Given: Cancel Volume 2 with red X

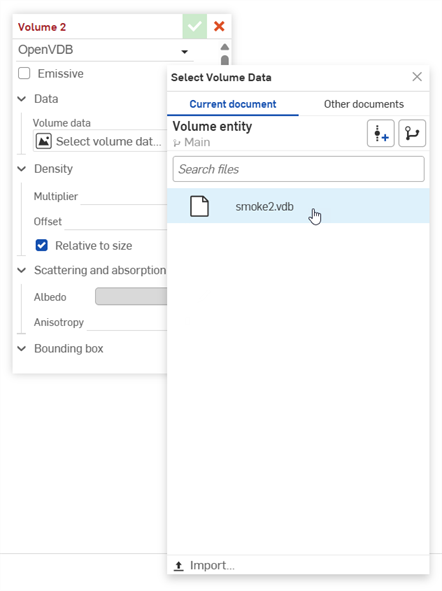Looking at the screenshot, I should (219, 26).
